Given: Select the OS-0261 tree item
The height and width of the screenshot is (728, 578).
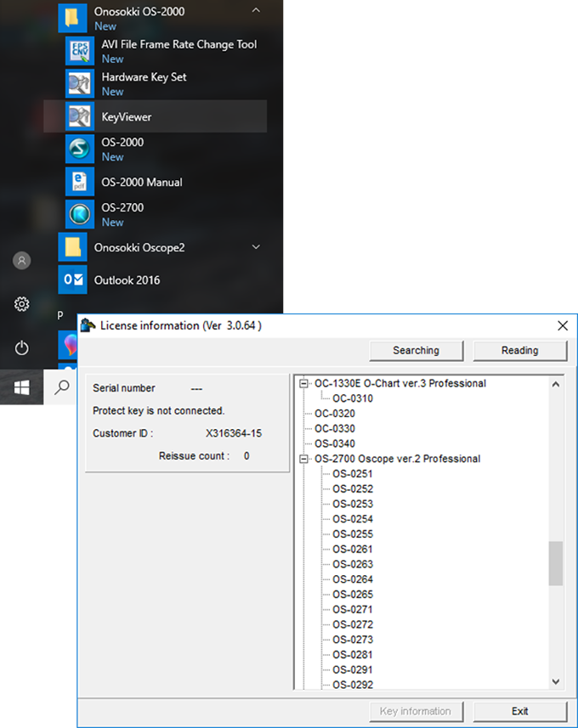Looking at the screenshot, I should 353,550.
